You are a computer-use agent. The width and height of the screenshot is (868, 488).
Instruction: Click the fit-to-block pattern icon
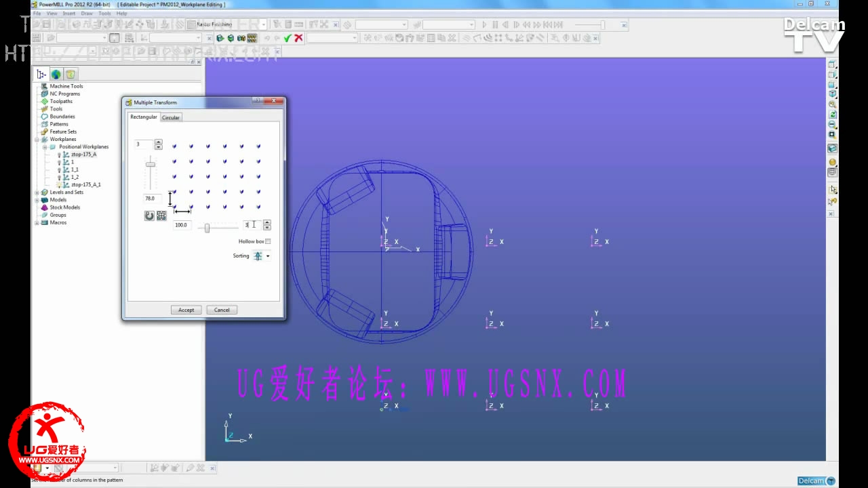[161, 216]
